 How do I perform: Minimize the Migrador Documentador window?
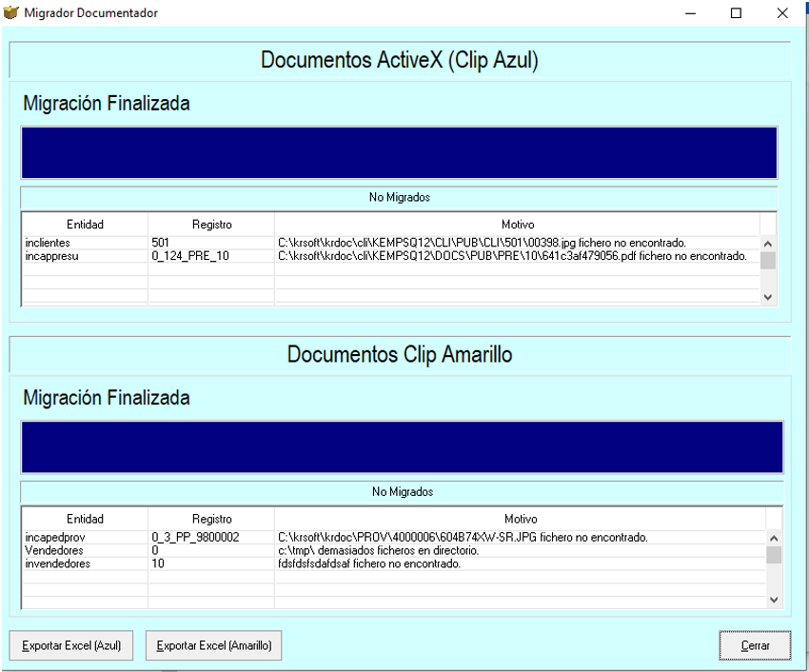point(690,13)
